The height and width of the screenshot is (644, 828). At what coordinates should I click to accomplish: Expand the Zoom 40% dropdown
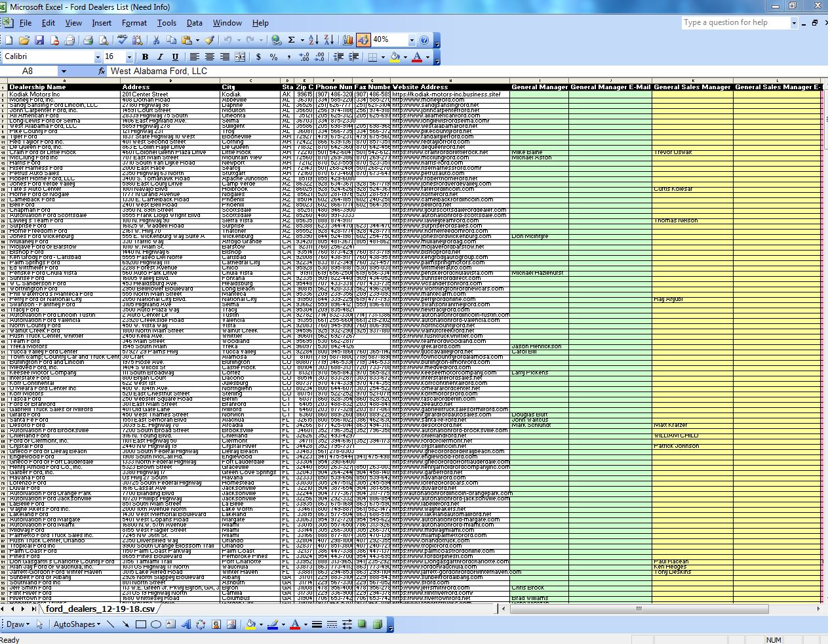point(412,40)
